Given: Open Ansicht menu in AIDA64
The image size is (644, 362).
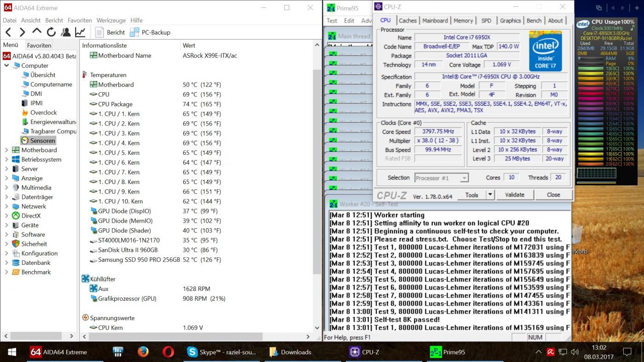Looking at the screenshot, I should (31, 20).
